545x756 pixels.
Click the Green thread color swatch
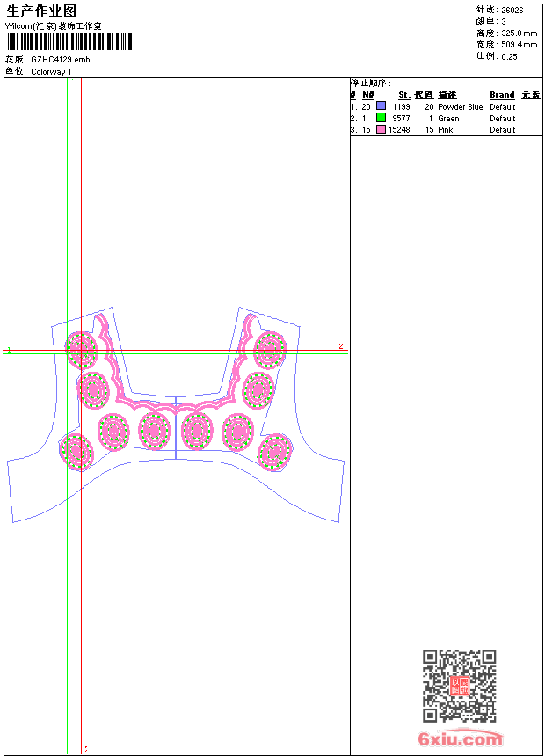pyautogui.click(x=381, y=117)
